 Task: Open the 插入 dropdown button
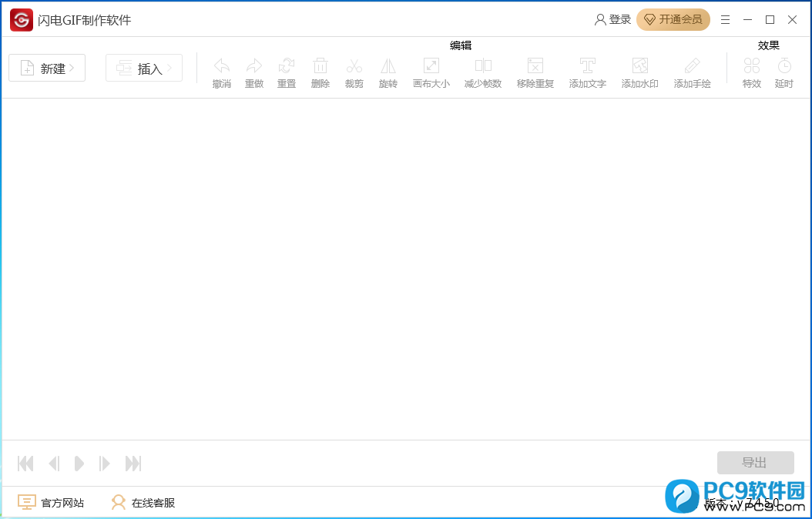(x=144, y=68)
